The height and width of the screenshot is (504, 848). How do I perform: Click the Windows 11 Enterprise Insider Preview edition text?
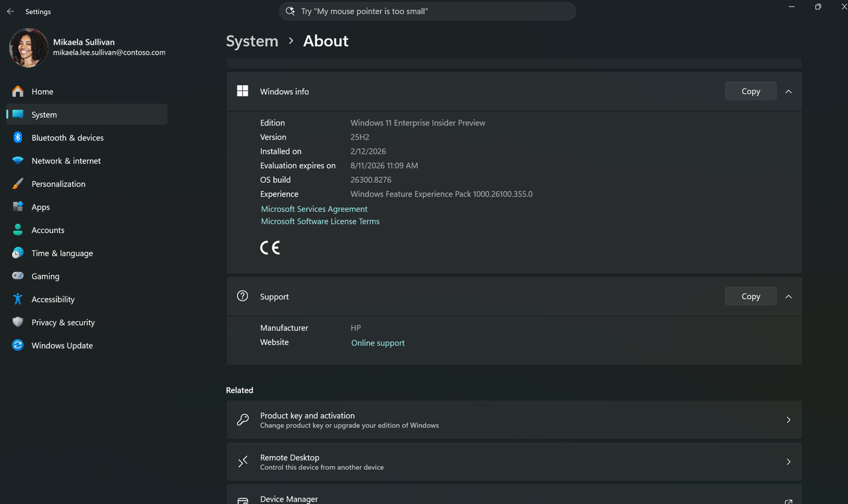coord(418,123)
